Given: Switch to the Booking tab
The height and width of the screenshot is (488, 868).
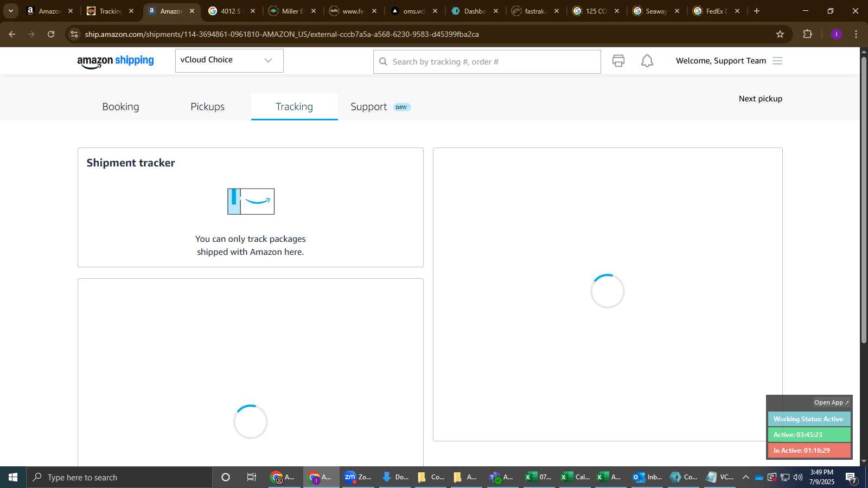Looking at the screenshot, I should pos(120,107).
